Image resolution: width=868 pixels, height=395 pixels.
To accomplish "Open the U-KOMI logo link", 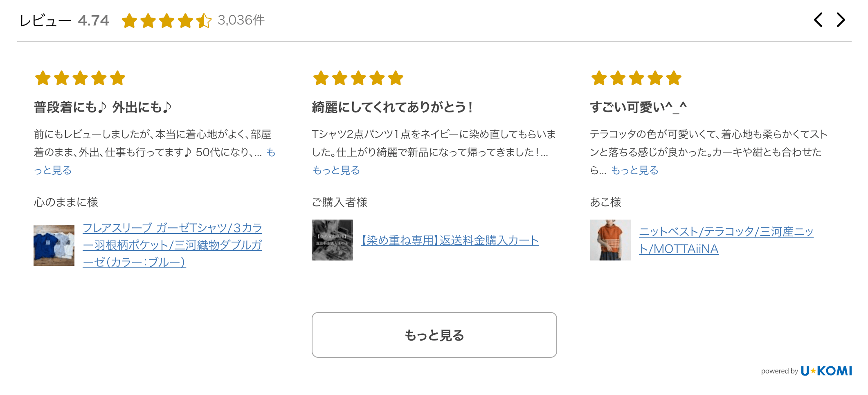I will coord(826,371).
